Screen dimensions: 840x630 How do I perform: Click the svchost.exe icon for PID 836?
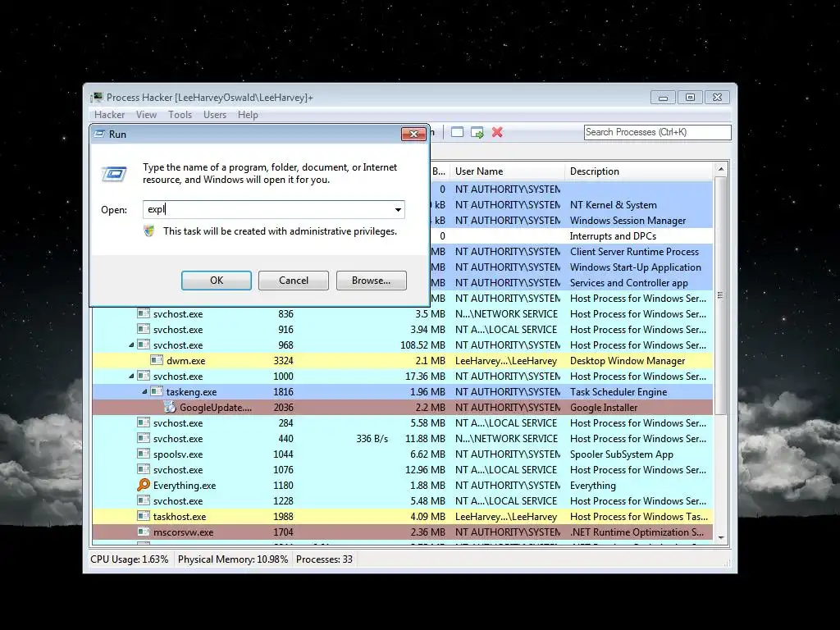click(143, 313)
